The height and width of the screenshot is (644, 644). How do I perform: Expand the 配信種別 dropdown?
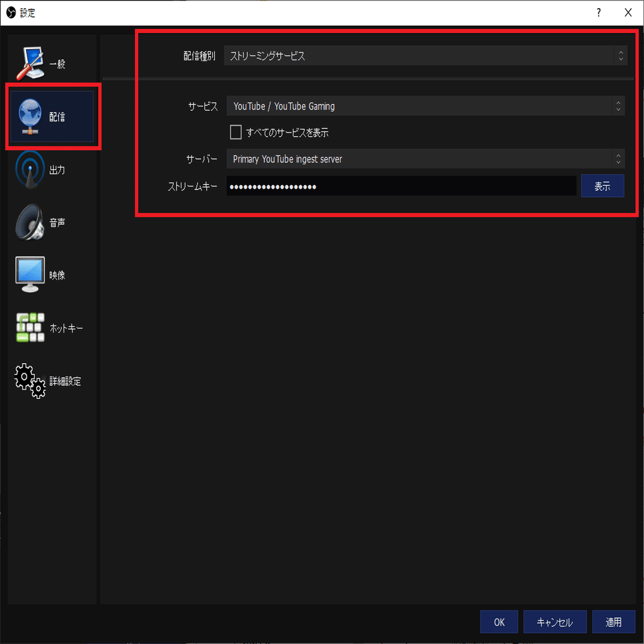click(425, 55)
